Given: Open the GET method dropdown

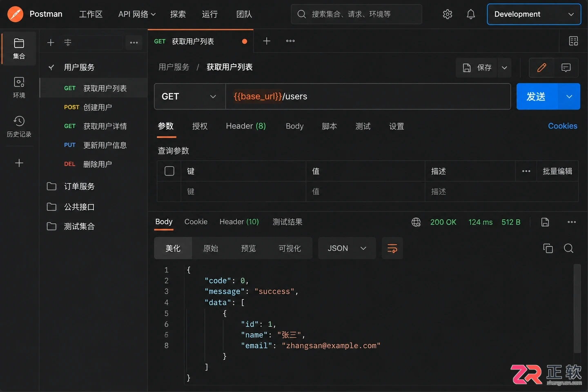Looking at the screenshot, I should point(190,96).
